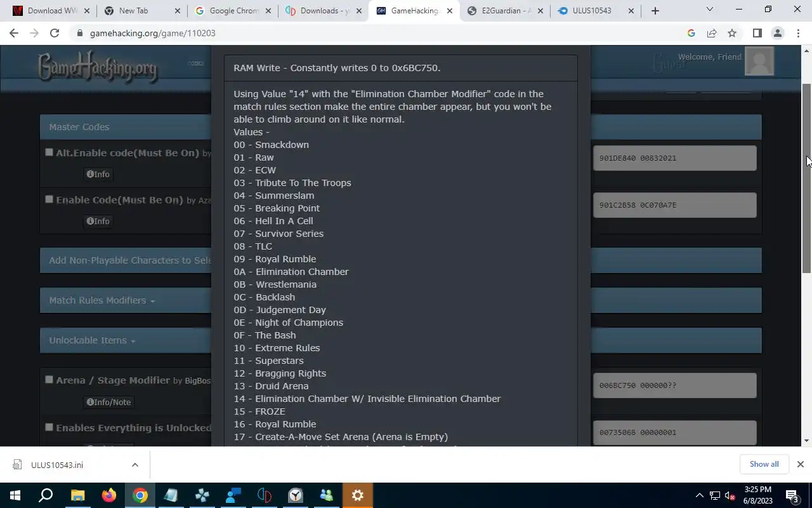Click '0B - Wrestlemania' value text
The height and width of the screenshot is (508, 812).
pyautogui.click(x=275, y=284)
